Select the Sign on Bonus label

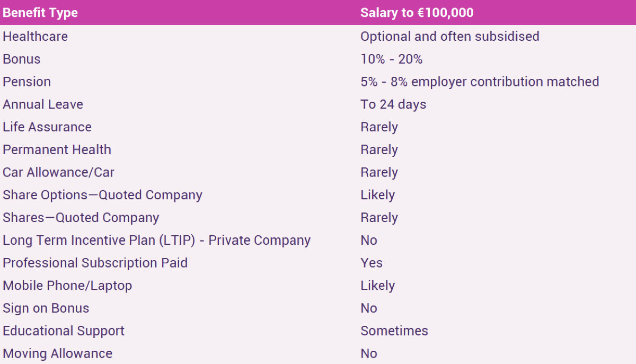46,308
